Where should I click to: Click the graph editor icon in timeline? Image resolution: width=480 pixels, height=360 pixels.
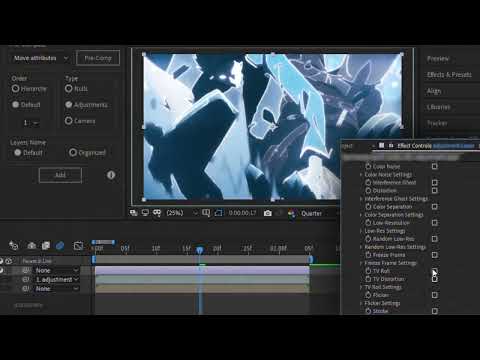[x=78, y=246]
